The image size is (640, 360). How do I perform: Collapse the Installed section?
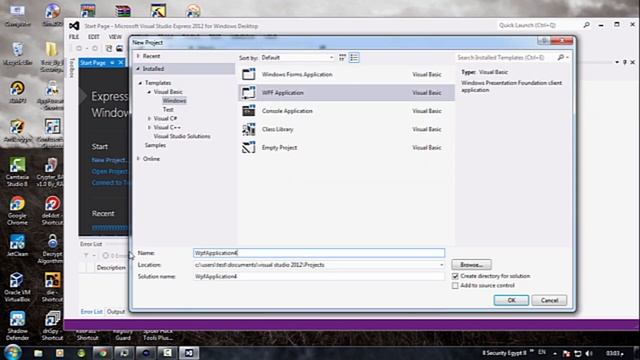click(138, 69)
